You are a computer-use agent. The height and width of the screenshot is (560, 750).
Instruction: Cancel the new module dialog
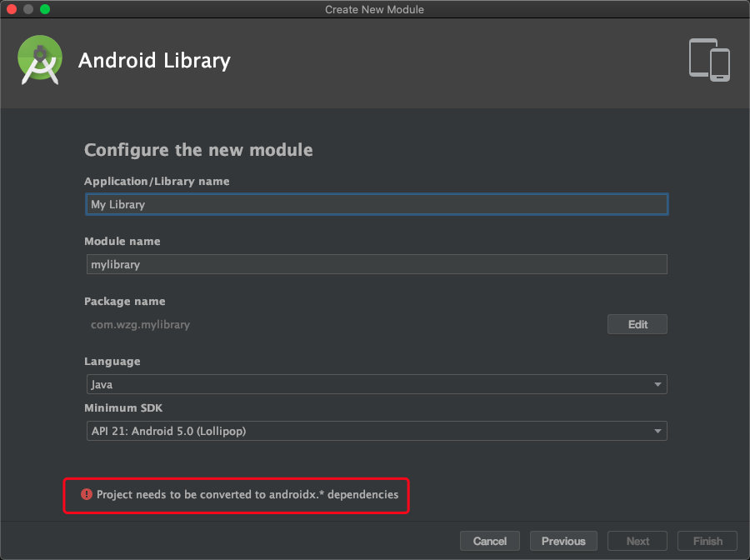click(x=490, y=541)
